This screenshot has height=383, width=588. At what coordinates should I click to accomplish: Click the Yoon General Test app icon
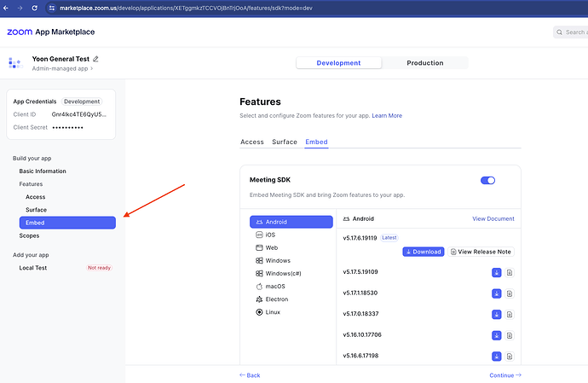point(15,63)
